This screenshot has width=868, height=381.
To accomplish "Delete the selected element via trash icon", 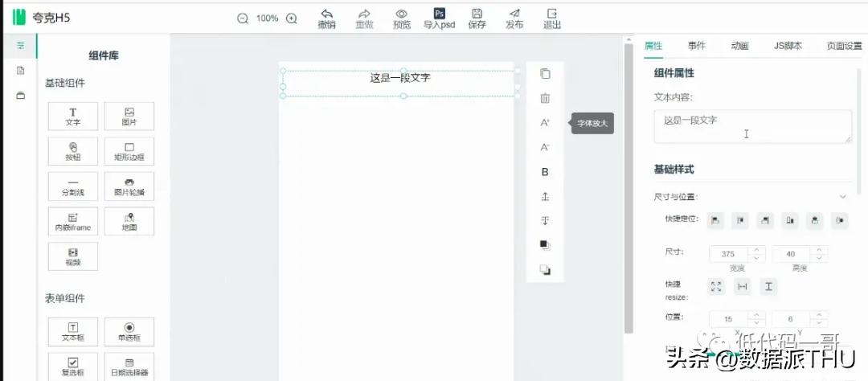I will (x=545, y=99).
